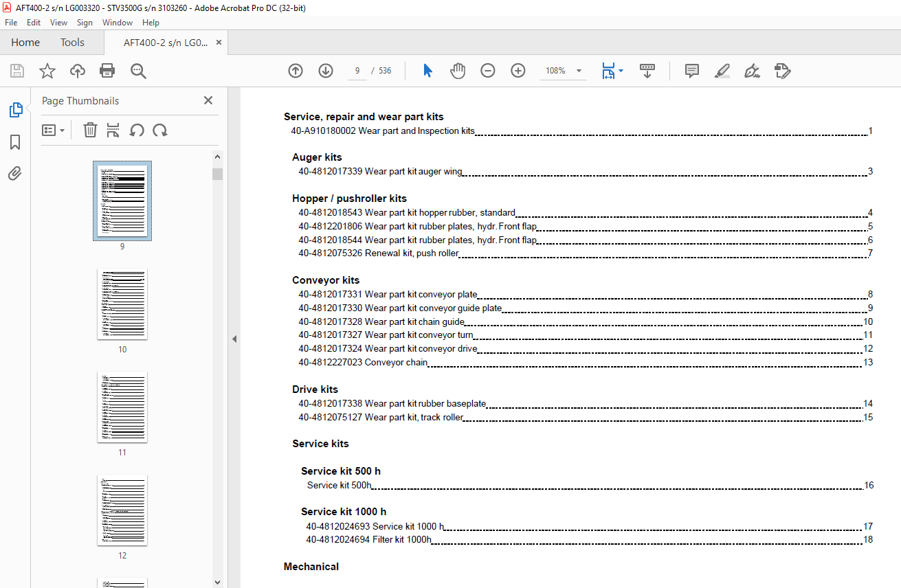This screenshot has width=901, height=588.
Task: Open 40-4812227023 Conveyor chain entry
Action: [x=586, y=363]
